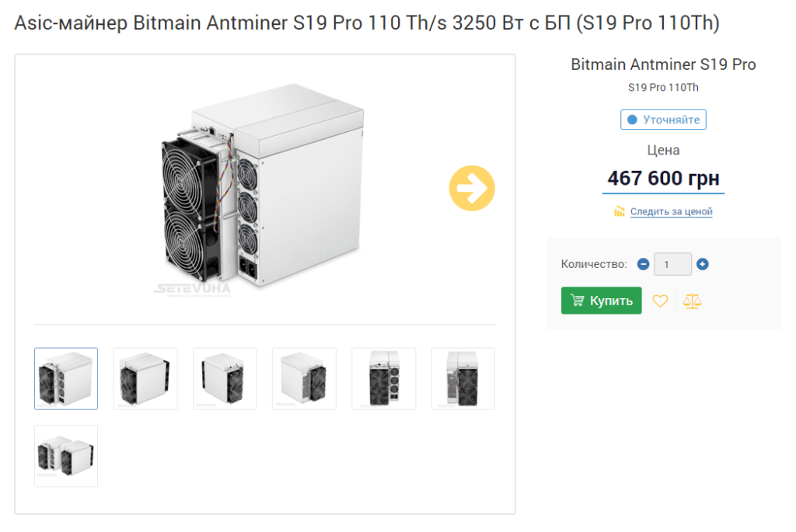Open the Следить за ценой link
Viewport: 796px width, 532px height.
click(x=671, y=211)
